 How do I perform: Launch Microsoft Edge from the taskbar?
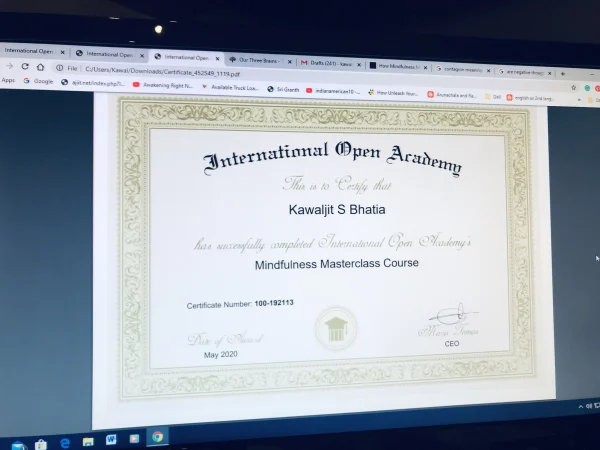pyautogui.click(x=65, y=443)
